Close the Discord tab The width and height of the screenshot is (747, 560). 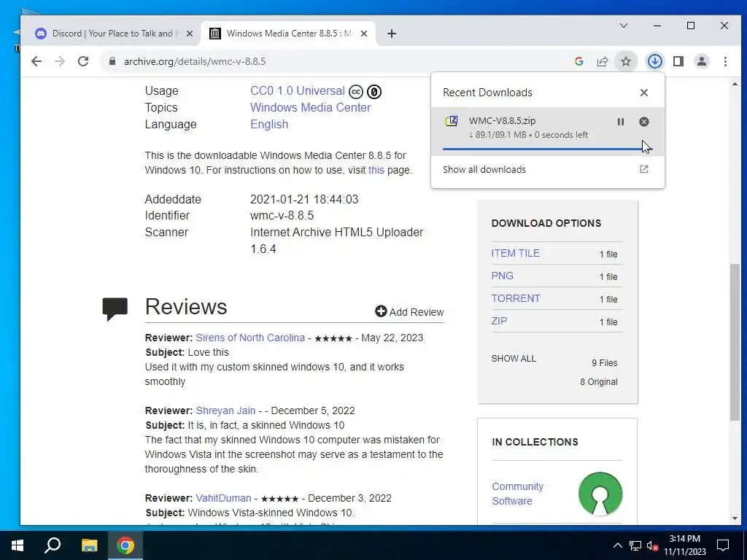190,34
